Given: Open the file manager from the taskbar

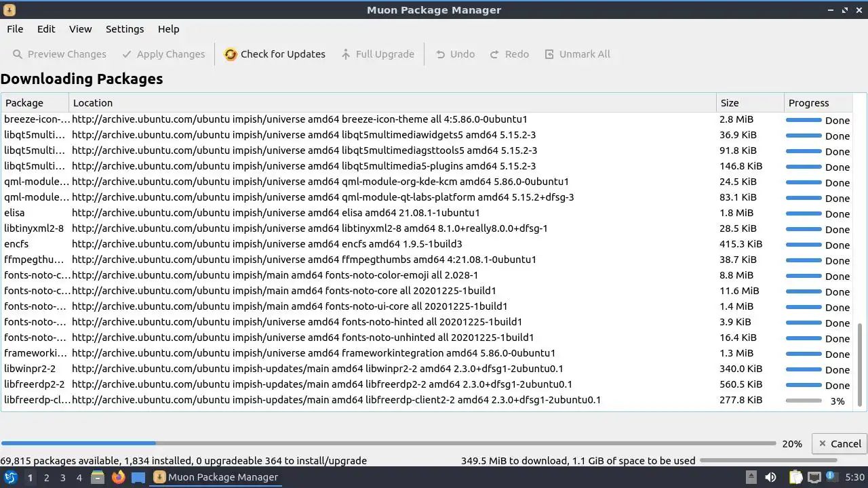Looking at the screenshot, I should click(98, 477).
